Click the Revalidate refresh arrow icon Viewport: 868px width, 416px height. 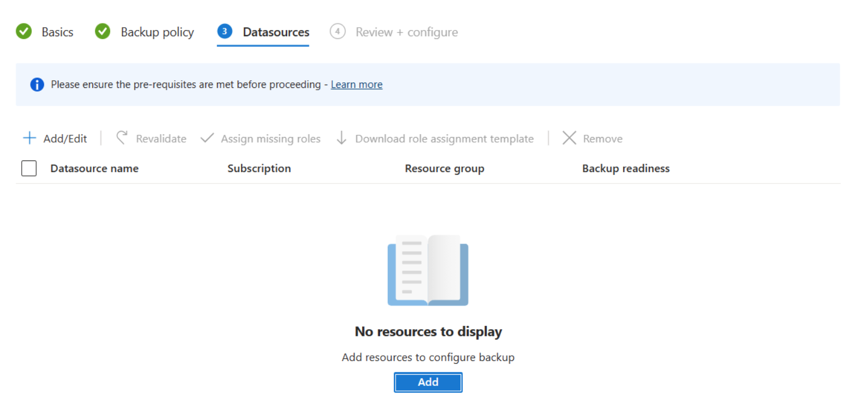tap(122, 138)
